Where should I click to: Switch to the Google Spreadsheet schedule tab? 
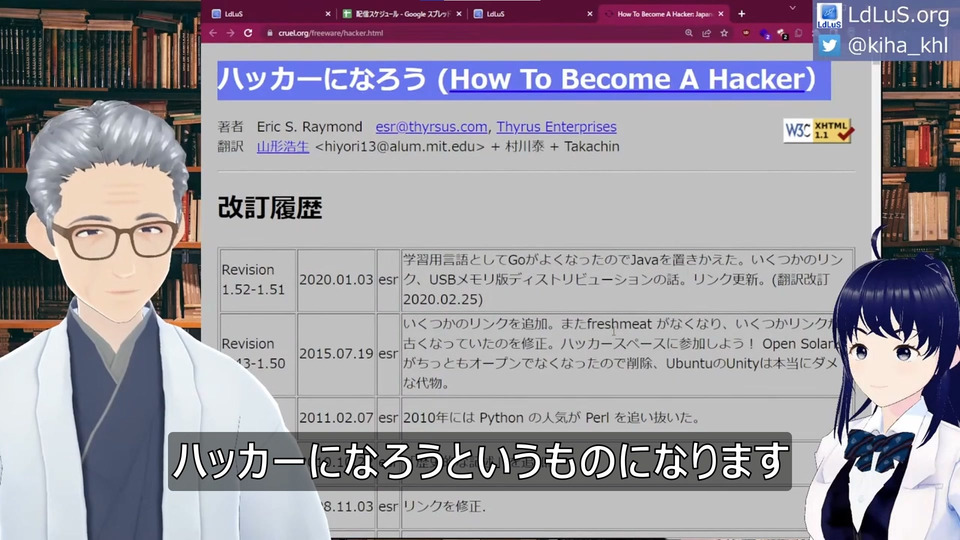pos(401,13)
